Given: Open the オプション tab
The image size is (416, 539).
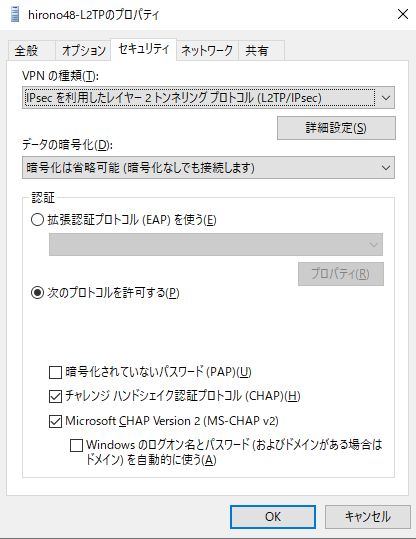Looking at the screenshot, I should (83, 51).
